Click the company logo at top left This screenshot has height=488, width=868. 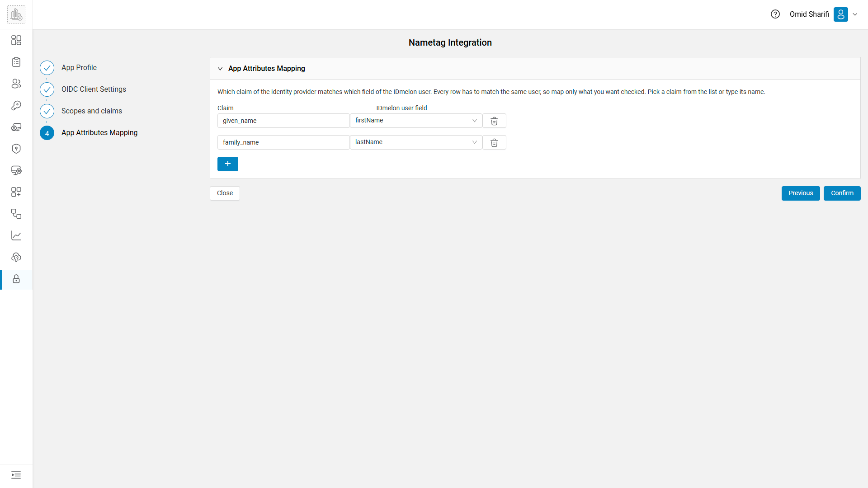(x=16, y=14)
